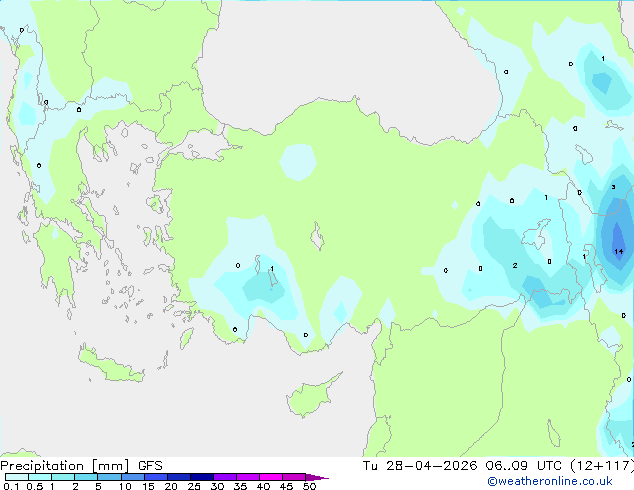Click the island of Crete
This screenshot has width=634, height=490.
click(x=111, y=365)
